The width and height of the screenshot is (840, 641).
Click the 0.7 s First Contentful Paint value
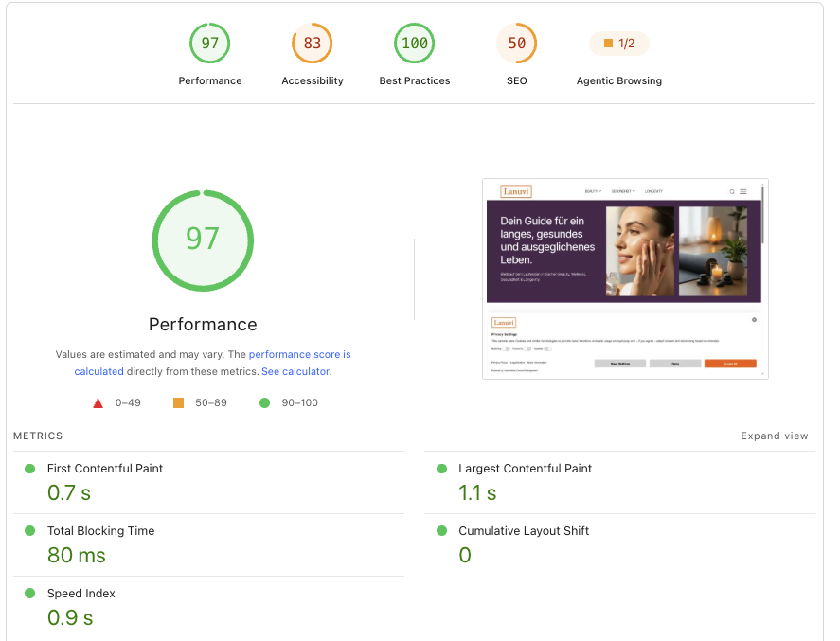click(69, 492)
